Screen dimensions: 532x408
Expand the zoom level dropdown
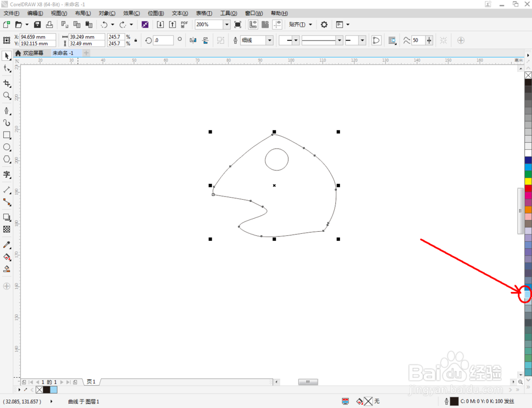(227, 25)
